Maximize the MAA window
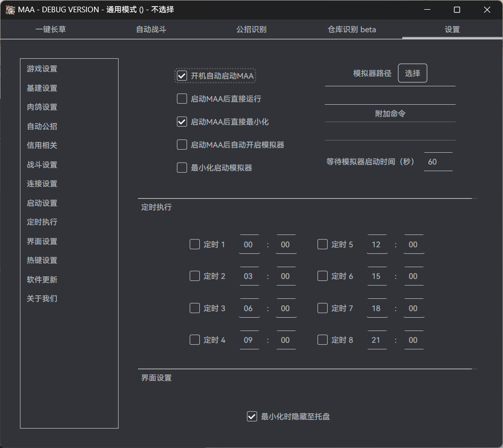The image size is (503, 448). pos(457,10)
